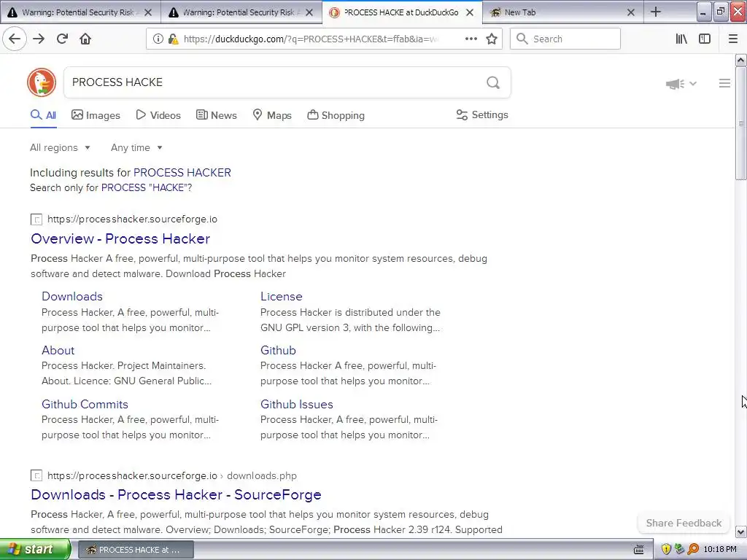Image resolution: width=747 pixels, height=560 pixels.
Task: Open the page actions three-dots menu
Action: [x=471, y=39]
